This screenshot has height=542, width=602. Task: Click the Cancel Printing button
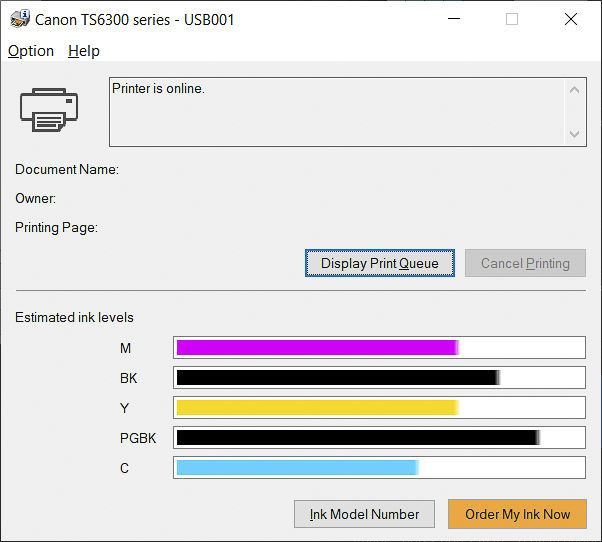[525, 263]
